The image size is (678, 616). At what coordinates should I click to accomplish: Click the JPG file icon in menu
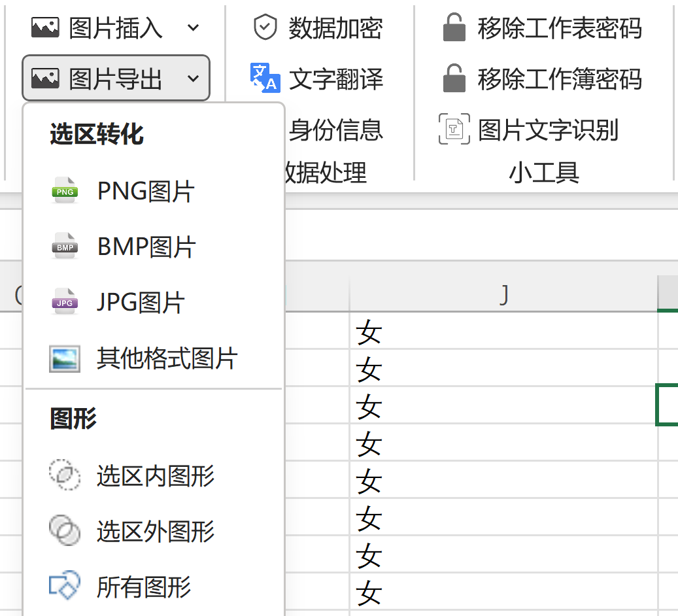[x=65, y=302]
